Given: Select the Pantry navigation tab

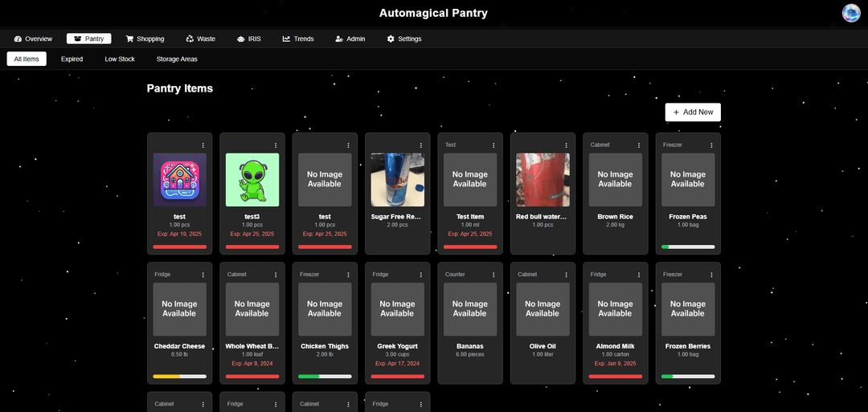Looking at the screenshot, I should click(88, 39).
